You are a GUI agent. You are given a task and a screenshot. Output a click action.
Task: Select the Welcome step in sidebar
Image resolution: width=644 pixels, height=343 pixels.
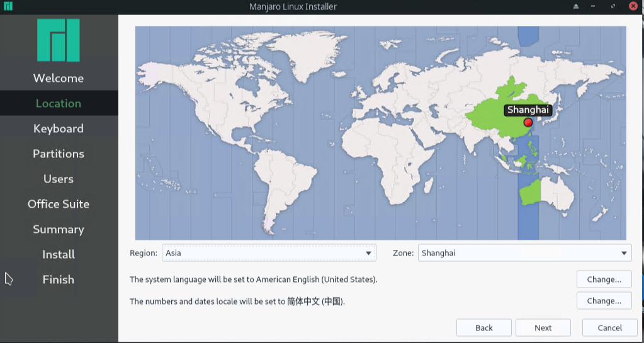pyautogui.click(x=59, y=78)
